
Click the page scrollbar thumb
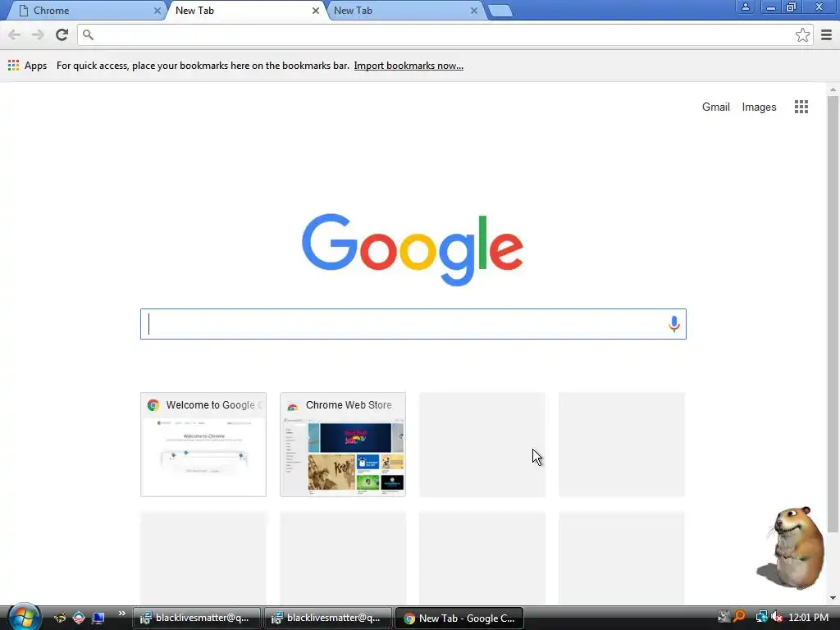(x=833, y=313)
